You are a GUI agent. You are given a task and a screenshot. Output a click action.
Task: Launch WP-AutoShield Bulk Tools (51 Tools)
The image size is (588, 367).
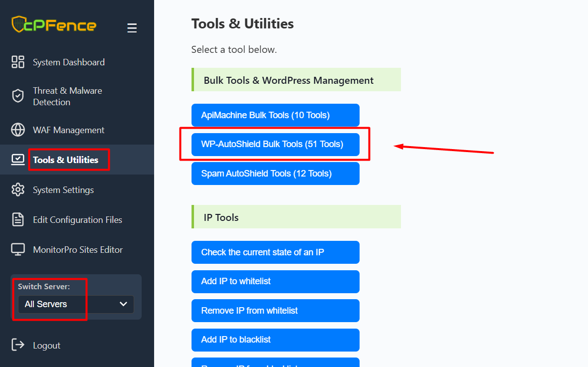coord(275,144)
